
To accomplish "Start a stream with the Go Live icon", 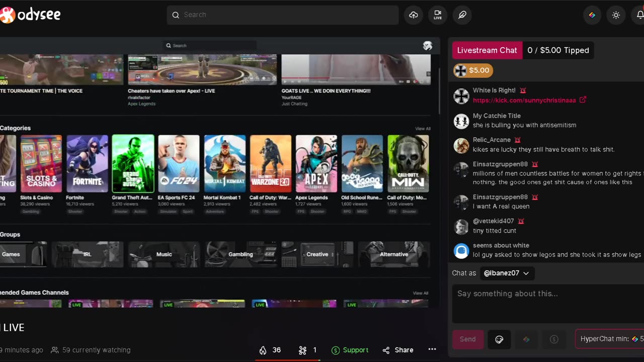I will tap(438, 15).
